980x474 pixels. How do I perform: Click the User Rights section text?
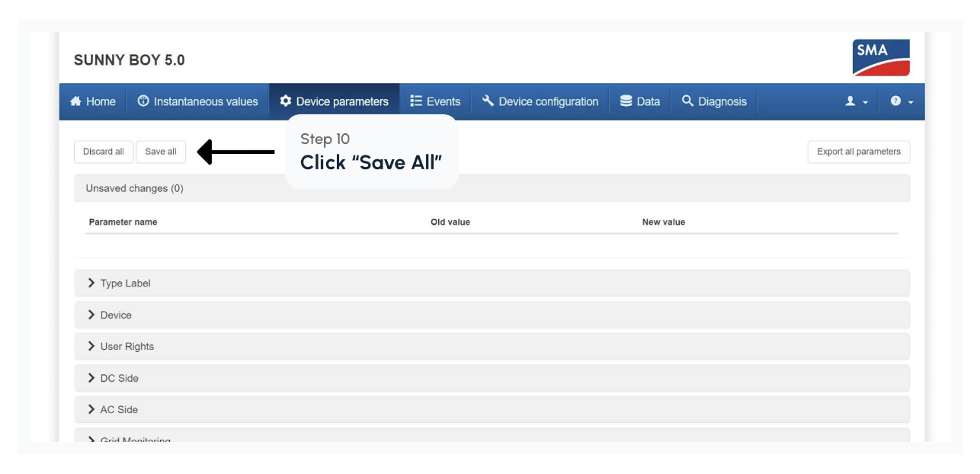click(127, 346)
